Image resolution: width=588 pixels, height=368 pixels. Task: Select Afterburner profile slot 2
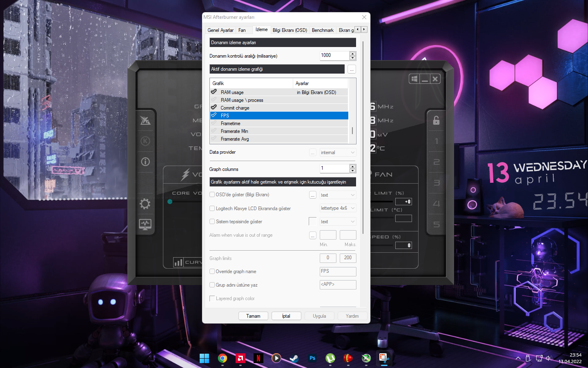[x=437, y=162]
